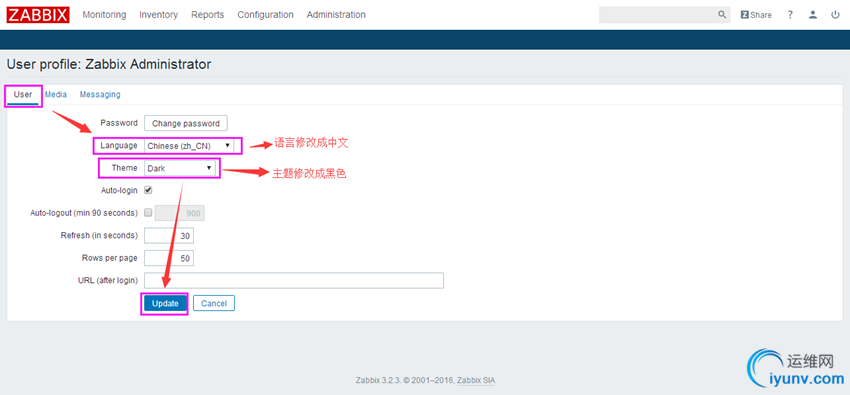Toggle the Auto-login checkbox

coord(148,190)
